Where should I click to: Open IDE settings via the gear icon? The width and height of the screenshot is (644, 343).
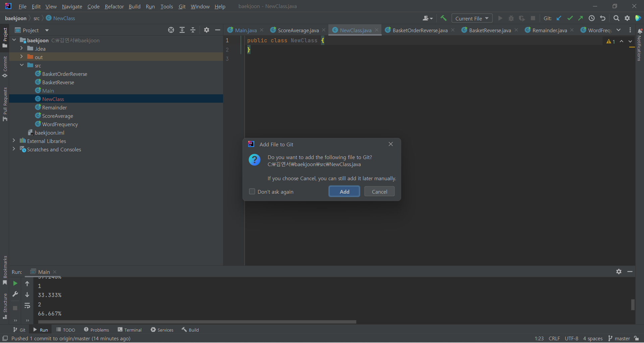click(x=628, y=18)
